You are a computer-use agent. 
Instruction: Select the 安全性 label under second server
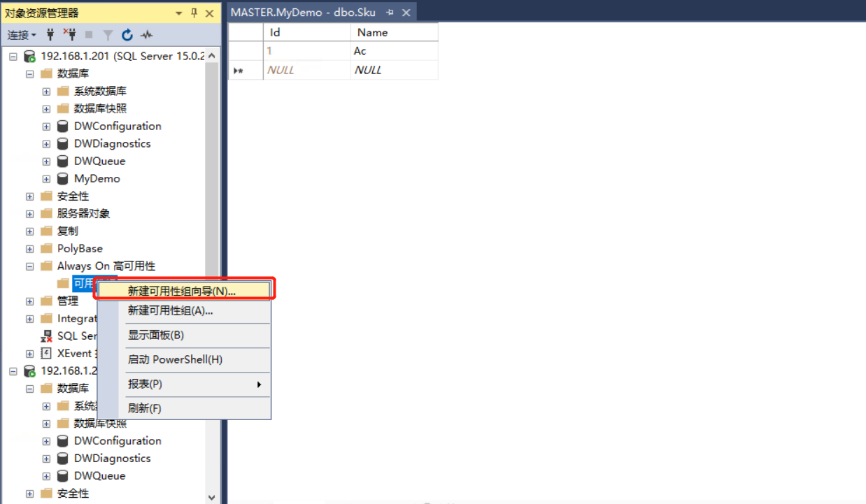(73, 493)
